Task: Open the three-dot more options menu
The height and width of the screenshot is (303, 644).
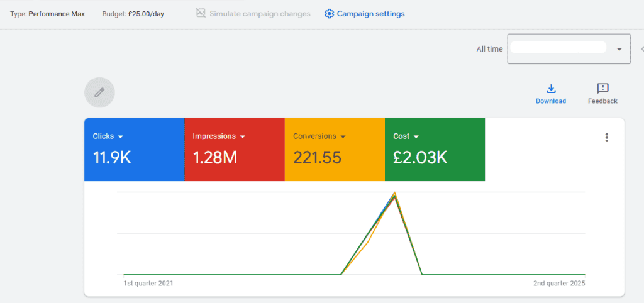Action: point(606,138)
